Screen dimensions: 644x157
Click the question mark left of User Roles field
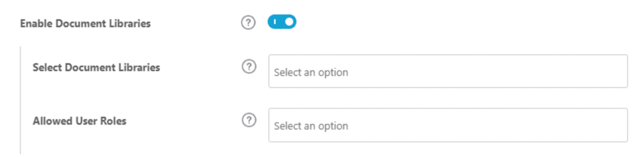pyautogui.click(x=249, y=120)
